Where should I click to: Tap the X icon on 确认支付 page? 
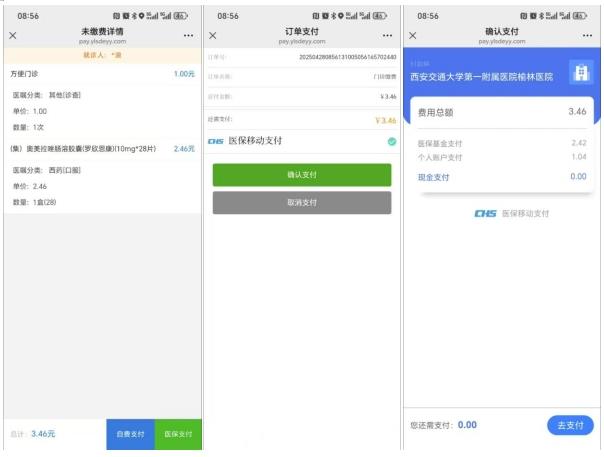click(x=412, y=36)
